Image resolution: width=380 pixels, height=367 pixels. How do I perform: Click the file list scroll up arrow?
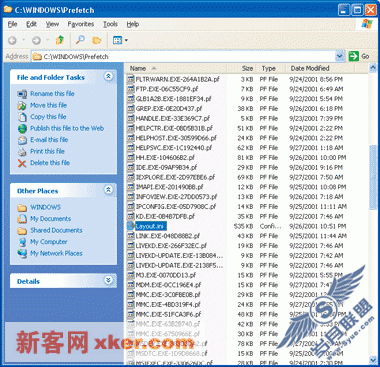click(373, 68)
